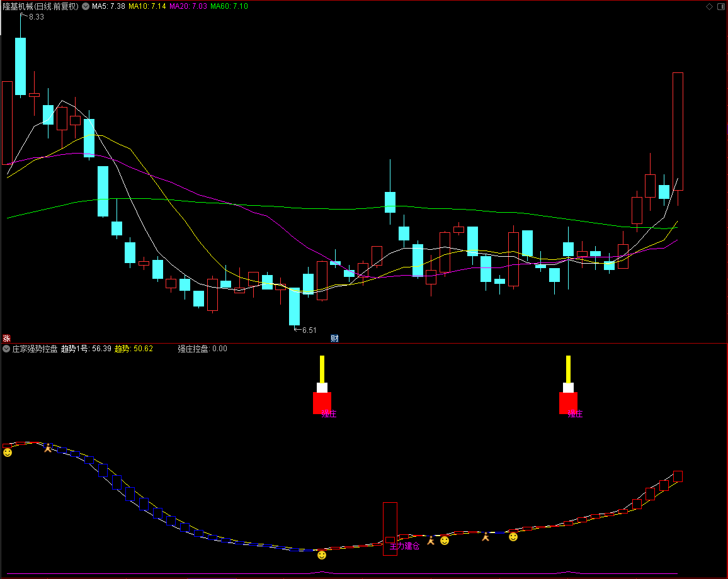The width and height of the screenshot is (728, 579).
Task: Click the first 强庄 signal bar
Action: [x=322, y=385]
